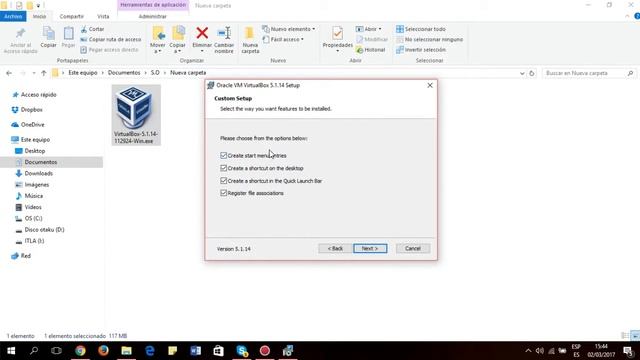Click Seleccionar todo in ribbon

click(421, 29)
